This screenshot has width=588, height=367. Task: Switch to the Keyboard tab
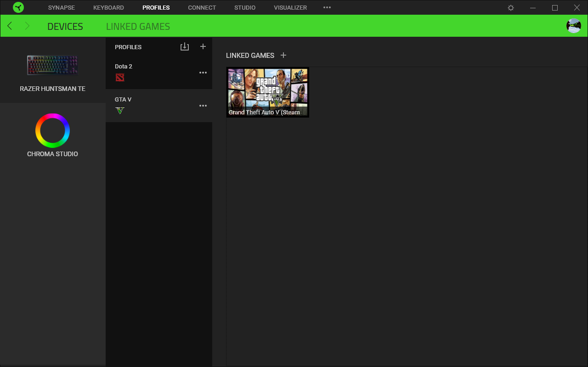(x=108, y=8)
